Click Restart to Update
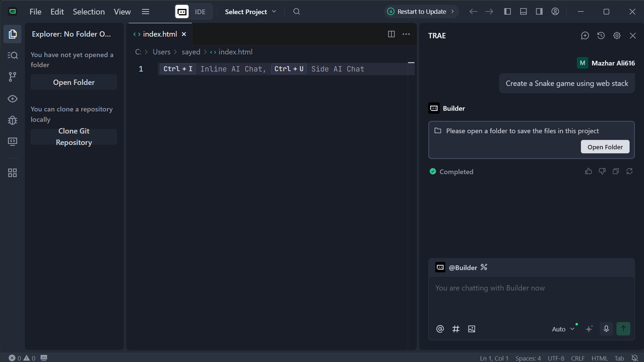644x362 pixels. (x=421, y=12)
